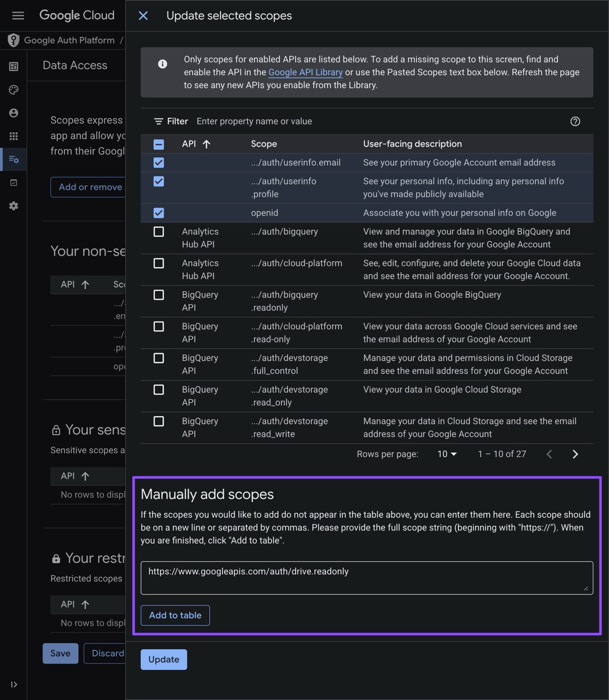Go to the next page of scopes

pos(575,454)
